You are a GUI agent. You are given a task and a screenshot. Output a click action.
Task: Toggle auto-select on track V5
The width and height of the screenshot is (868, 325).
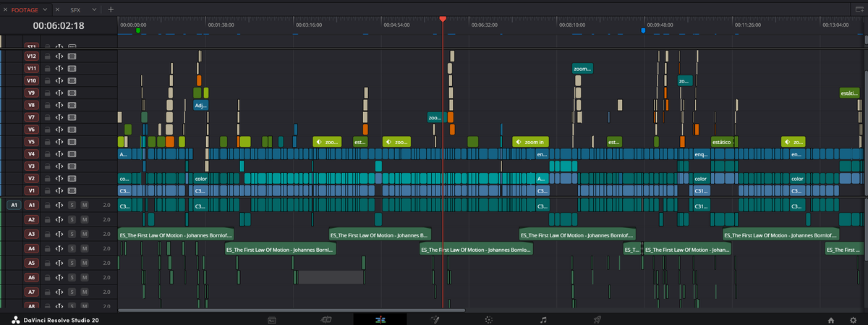(x=59, y=142)
